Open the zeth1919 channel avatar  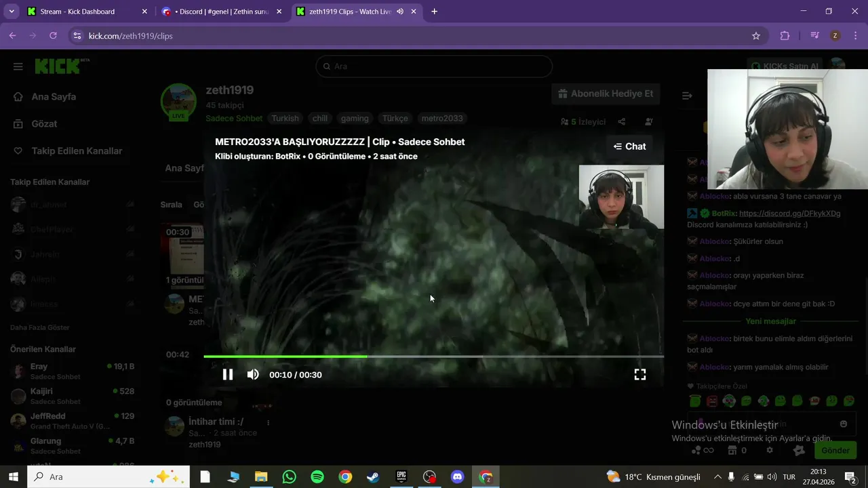[178, 102]
